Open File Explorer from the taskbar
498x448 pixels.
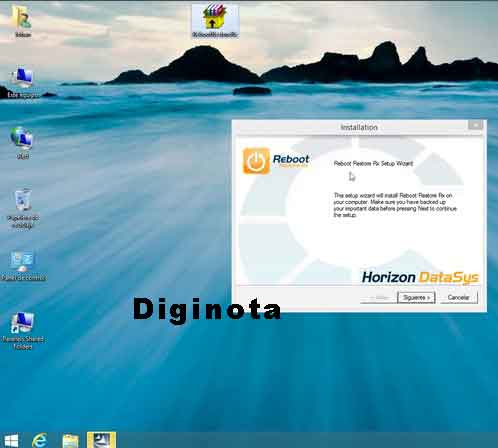70,441
